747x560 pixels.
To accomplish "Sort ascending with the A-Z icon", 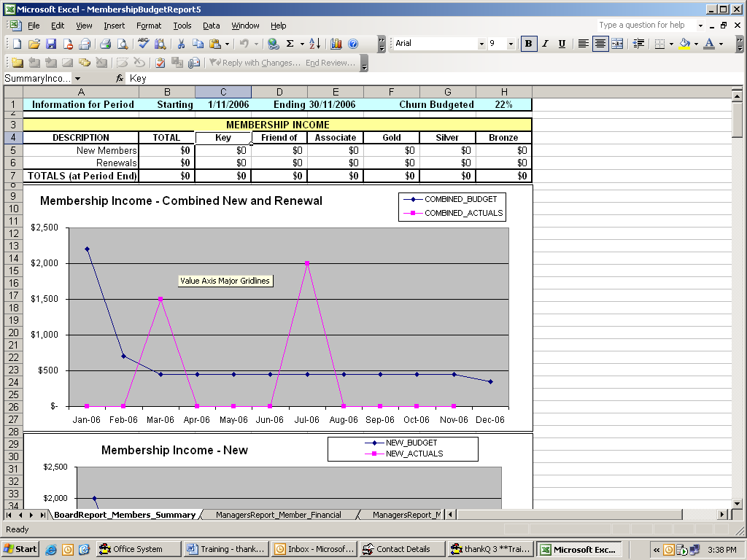I will 315,44.
